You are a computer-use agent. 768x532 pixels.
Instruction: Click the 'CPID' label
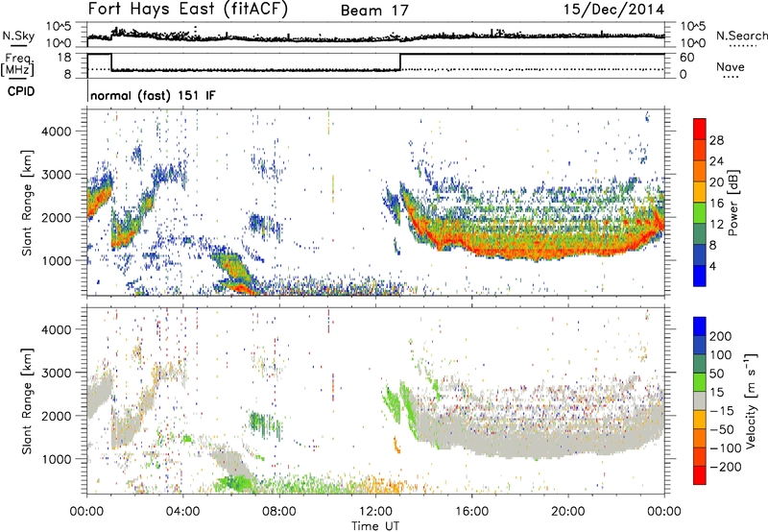click(21, 91)
